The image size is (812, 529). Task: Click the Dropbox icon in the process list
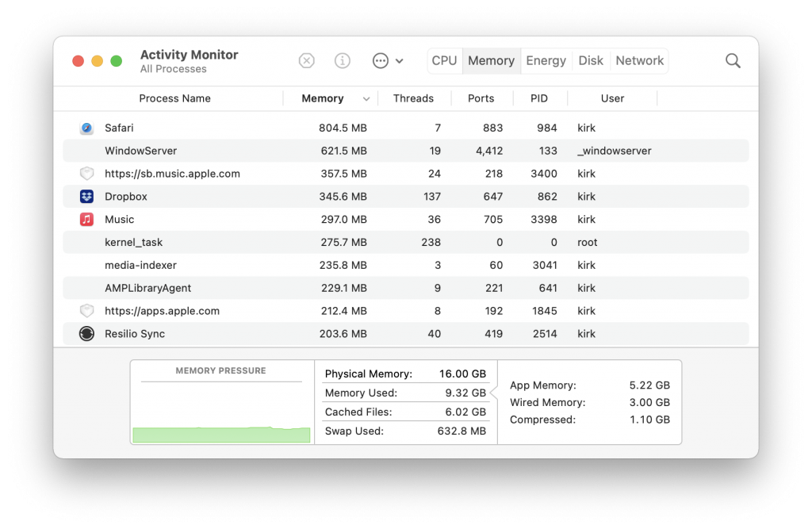(x=87, y=196)
